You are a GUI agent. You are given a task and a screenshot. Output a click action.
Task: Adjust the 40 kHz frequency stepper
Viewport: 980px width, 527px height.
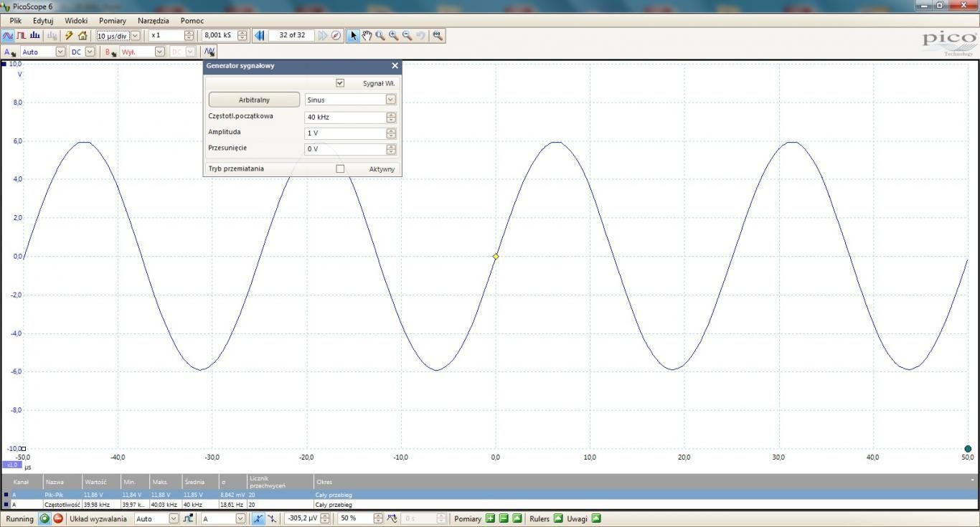coord(391,117)
